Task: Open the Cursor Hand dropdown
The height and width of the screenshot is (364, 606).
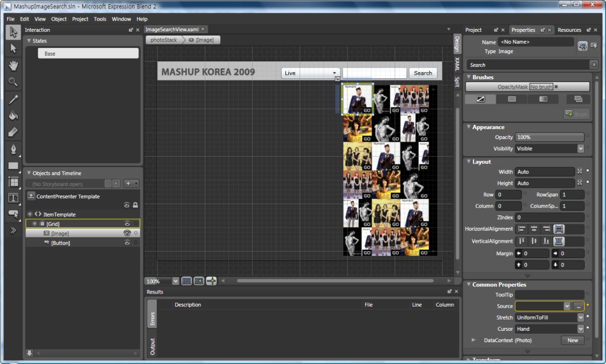Action: coord(581,329)
